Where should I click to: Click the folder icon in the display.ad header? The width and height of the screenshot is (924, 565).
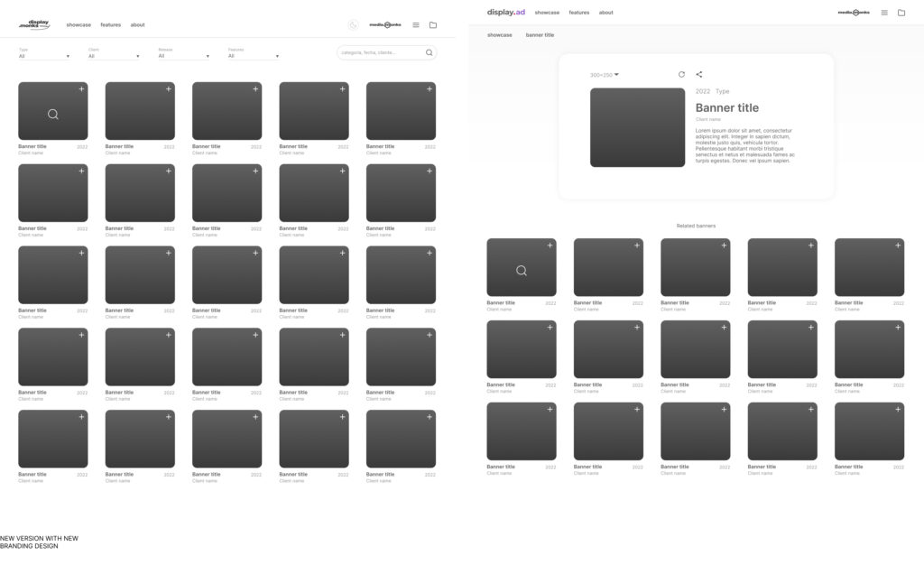point(901,13)
